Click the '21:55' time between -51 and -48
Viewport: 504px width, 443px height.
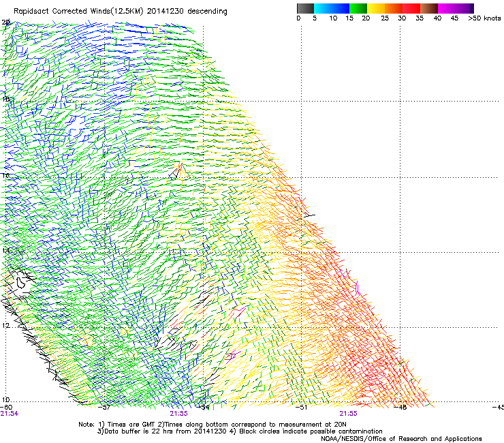(x=349, y=414)
